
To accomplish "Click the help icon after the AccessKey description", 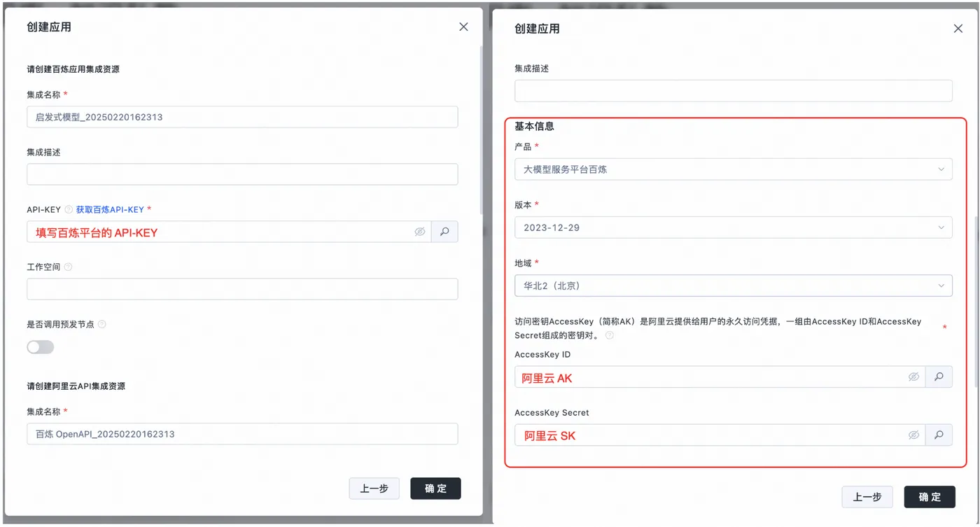I will (610, 335).
